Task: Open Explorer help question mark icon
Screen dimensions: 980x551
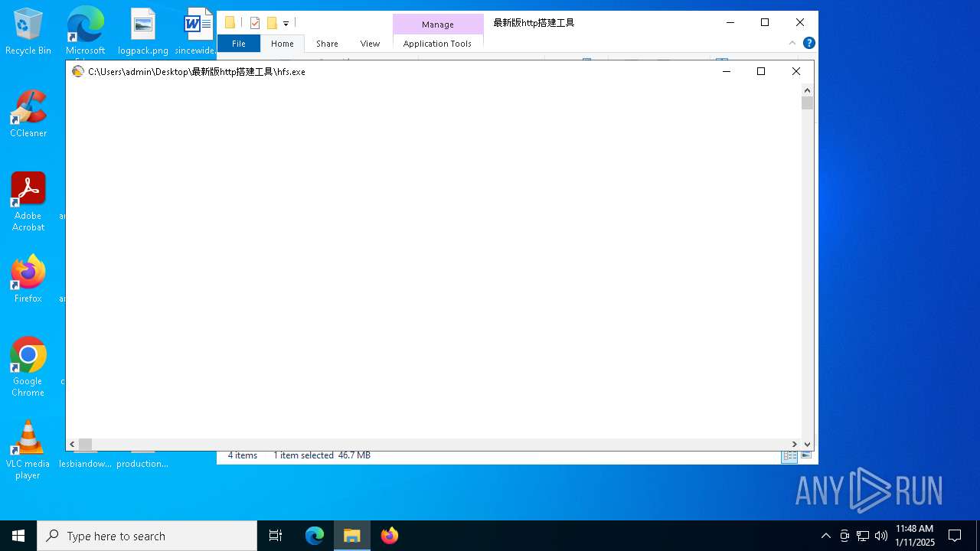Action: (808, 43)
